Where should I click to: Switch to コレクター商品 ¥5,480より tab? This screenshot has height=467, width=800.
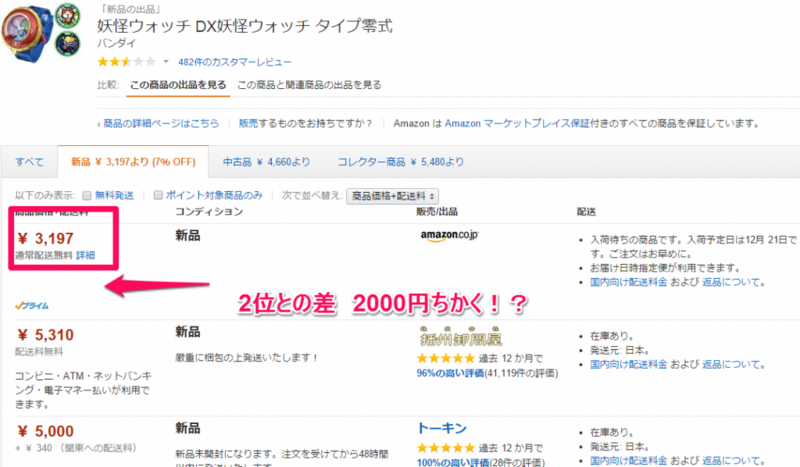pos(401,162)
